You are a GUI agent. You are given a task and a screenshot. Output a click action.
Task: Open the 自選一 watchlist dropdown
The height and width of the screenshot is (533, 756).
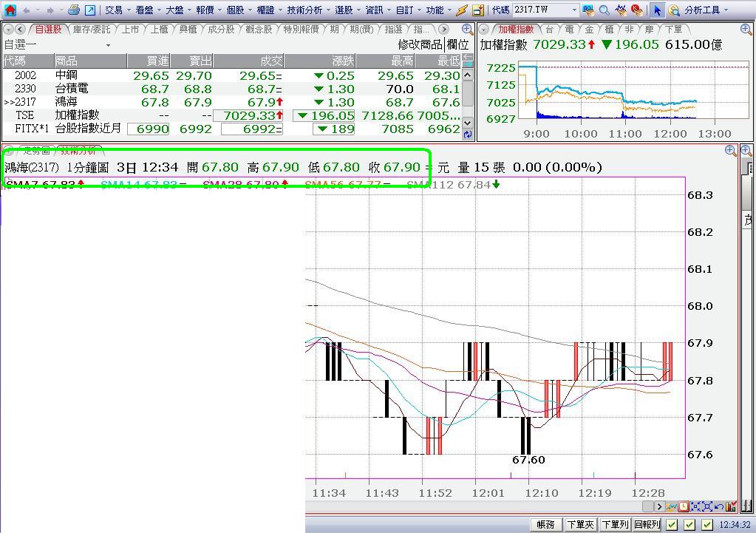(x=108, y=45)
